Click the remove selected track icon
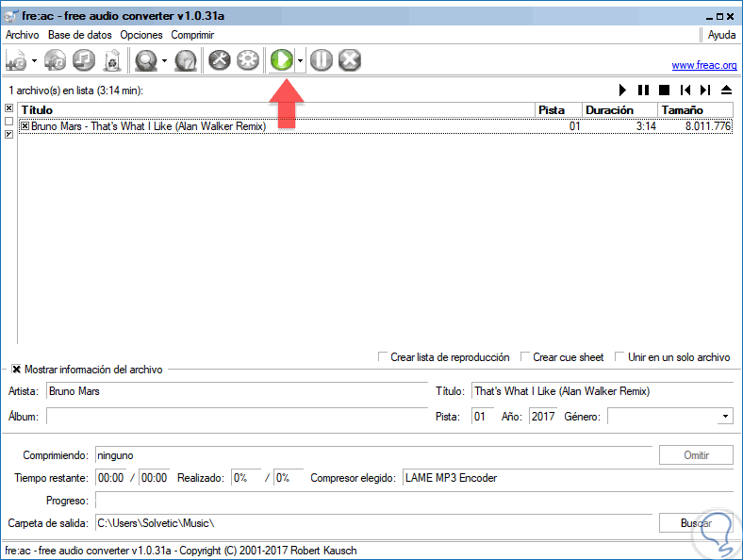The width and height of the screenshot is (743, 560). [x=84, y=60]
